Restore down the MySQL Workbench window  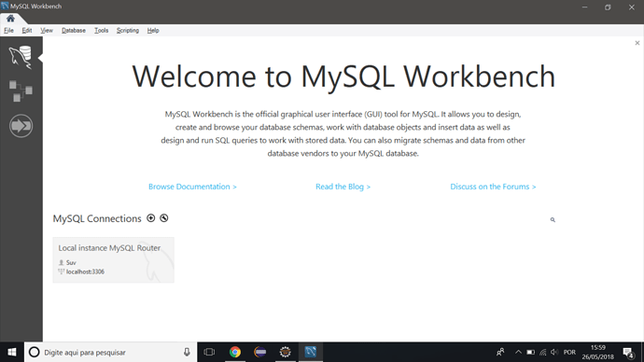pos(608,7)
